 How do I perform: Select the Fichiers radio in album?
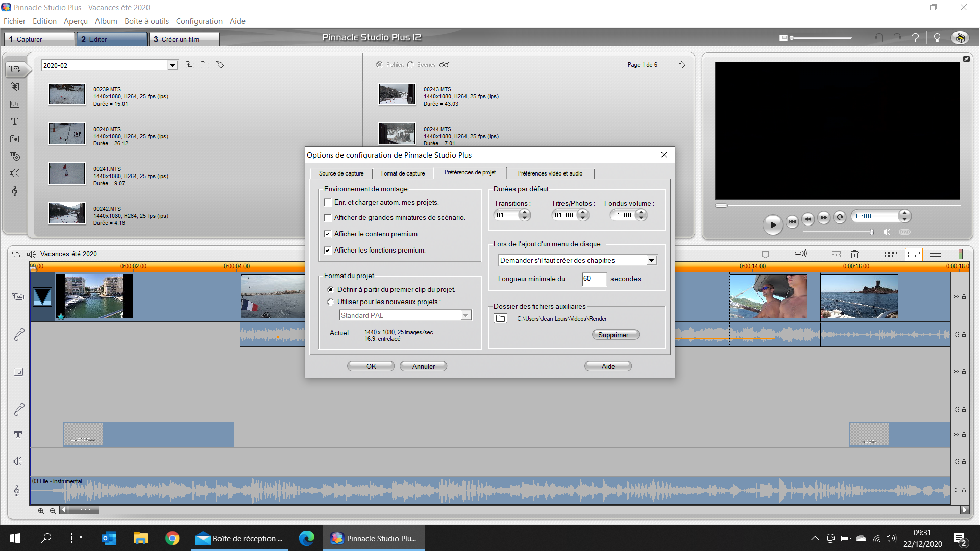[x=379, y=65]
